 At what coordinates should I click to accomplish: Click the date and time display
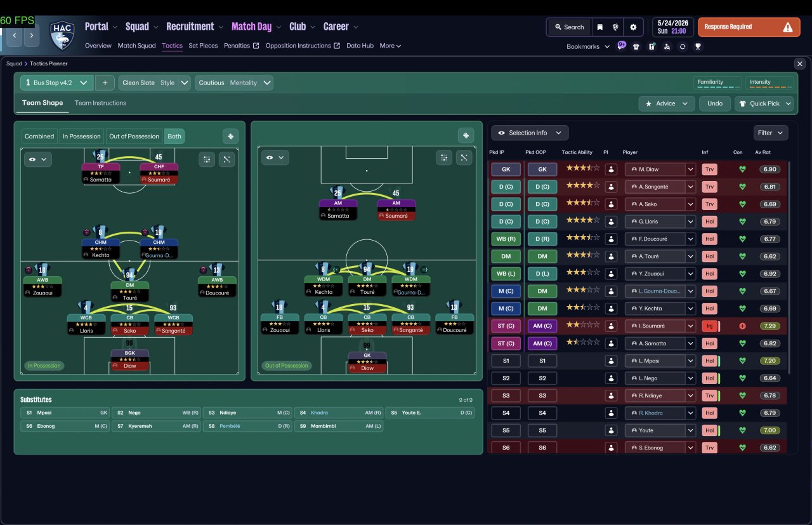(x=674, y=27)
